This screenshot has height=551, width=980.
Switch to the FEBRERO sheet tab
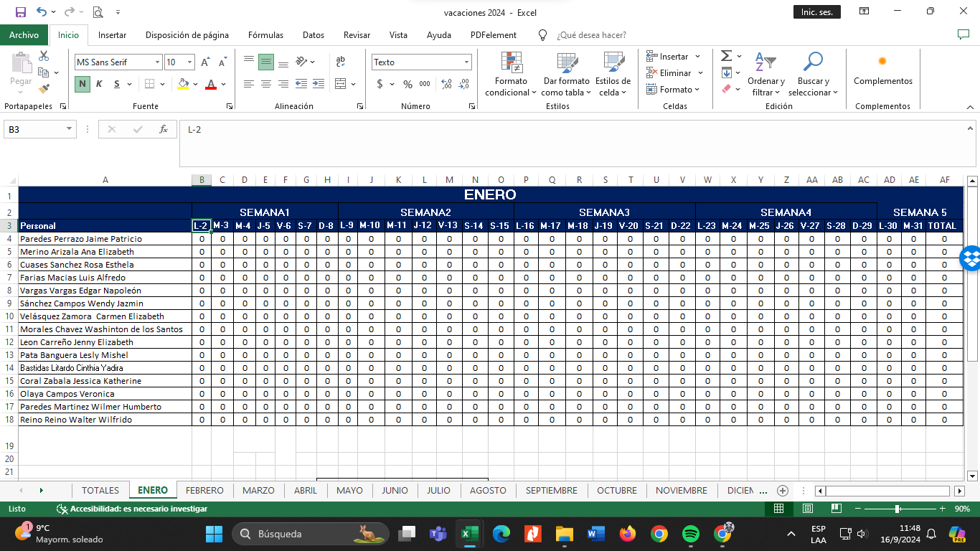pos(204,491)
